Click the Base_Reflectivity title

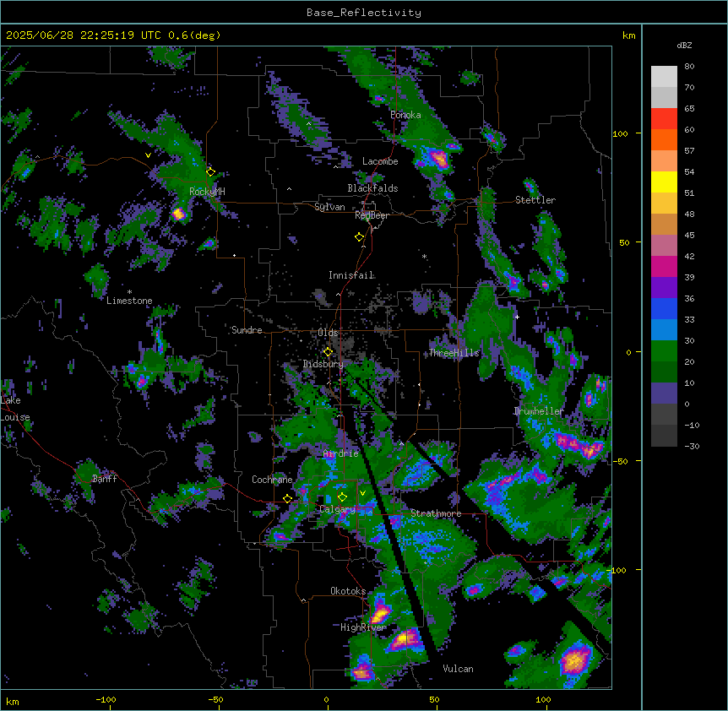point(364,13)
